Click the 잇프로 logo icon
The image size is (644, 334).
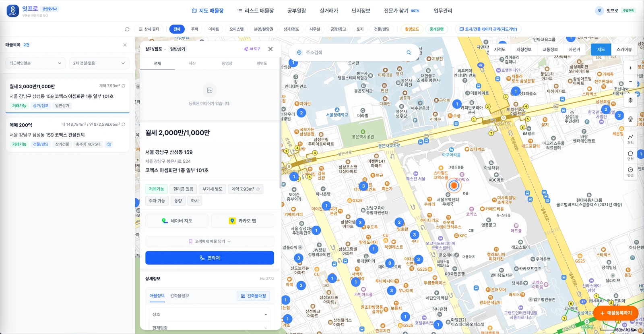tap(13, 11)
